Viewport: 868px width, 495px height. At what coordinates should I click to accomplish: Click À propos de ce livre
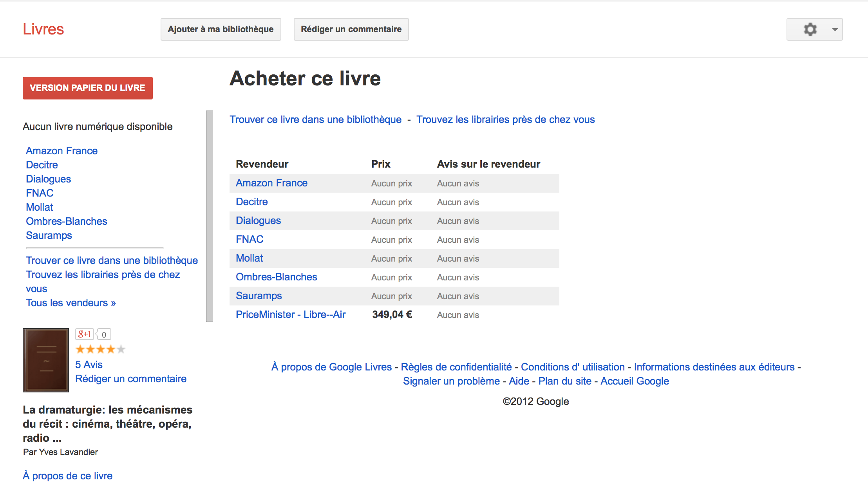(68, 476)
